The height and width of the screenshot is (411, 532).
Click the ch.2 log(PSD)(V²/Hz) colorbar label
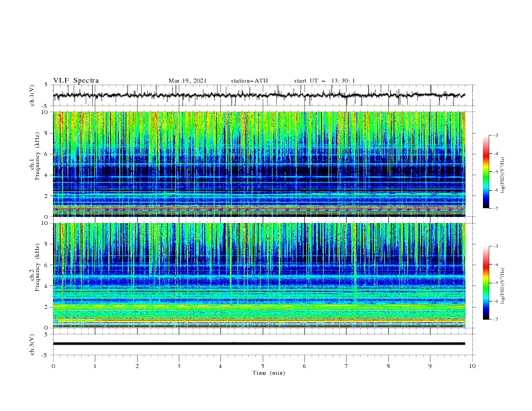point(503,286)
